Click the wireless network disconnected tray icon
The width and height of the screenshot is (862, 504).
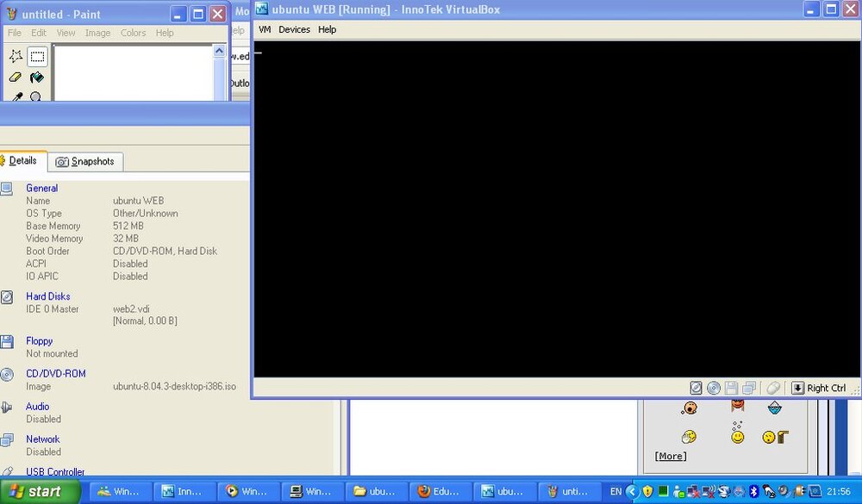[x=708, y=491]
